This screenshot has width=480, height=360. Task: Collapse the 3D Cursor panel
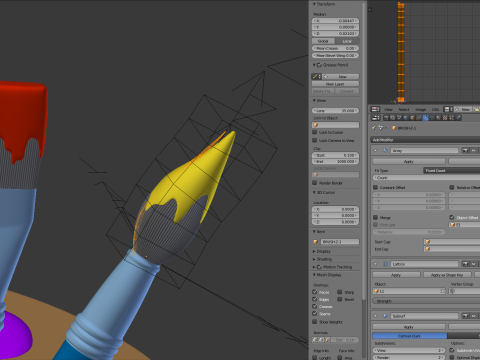(314, 192)
